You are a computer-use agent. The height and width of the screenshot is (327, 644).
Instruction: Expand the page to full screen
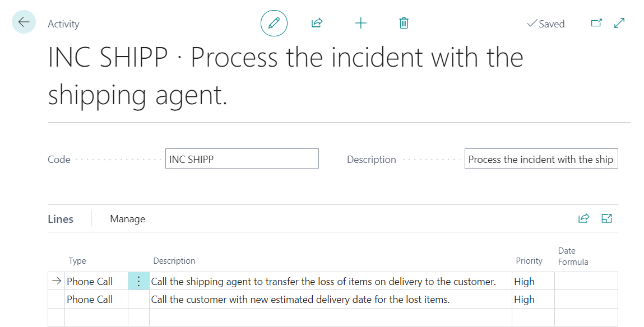(619, 23)
